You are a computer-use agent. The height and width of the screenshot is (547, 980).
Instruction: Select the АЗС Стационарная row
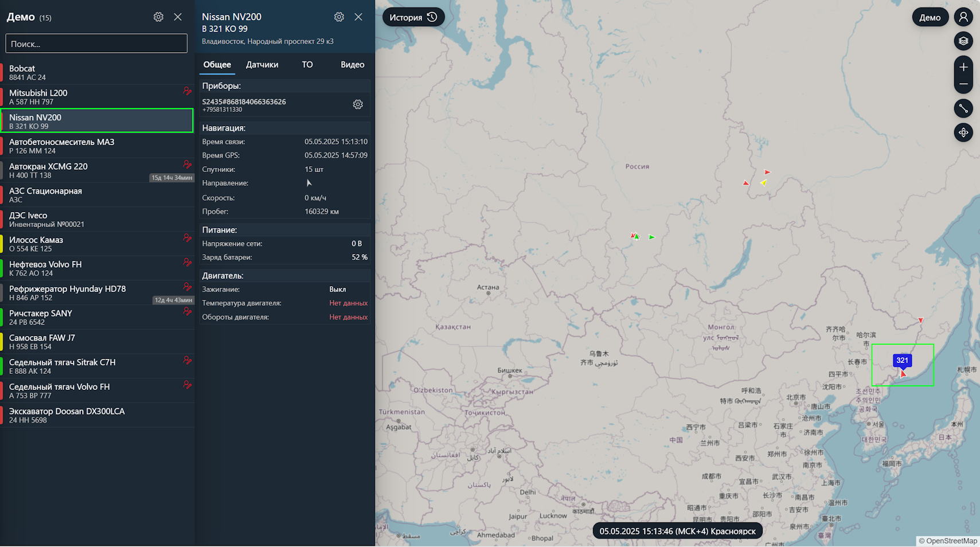[97, 195]
